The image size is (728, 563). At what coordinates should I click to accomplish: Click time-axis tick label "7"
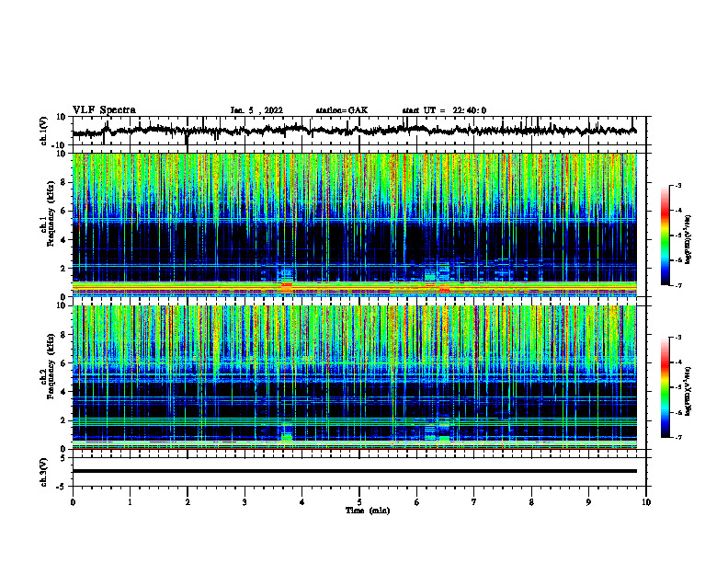[x=474, y=502]
